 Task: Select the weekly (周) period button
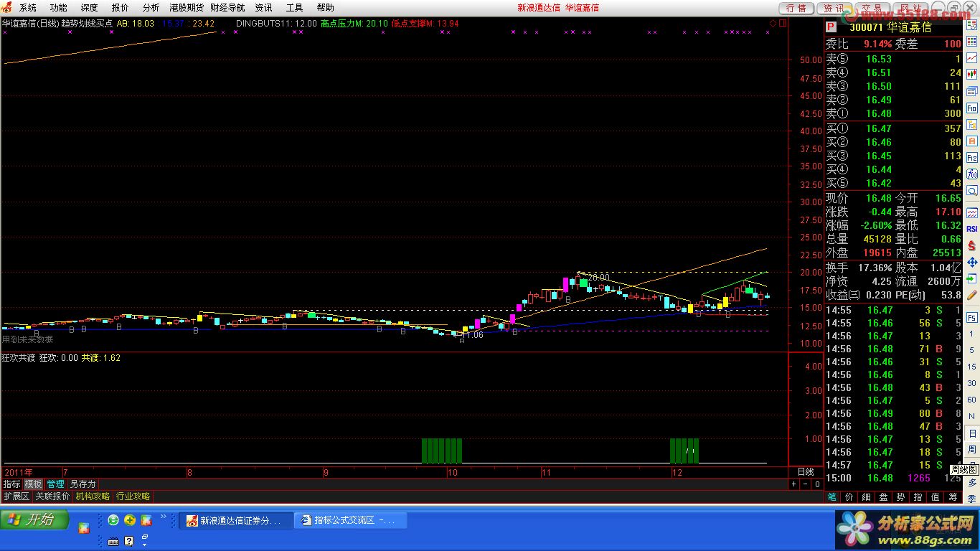point(971,449)
